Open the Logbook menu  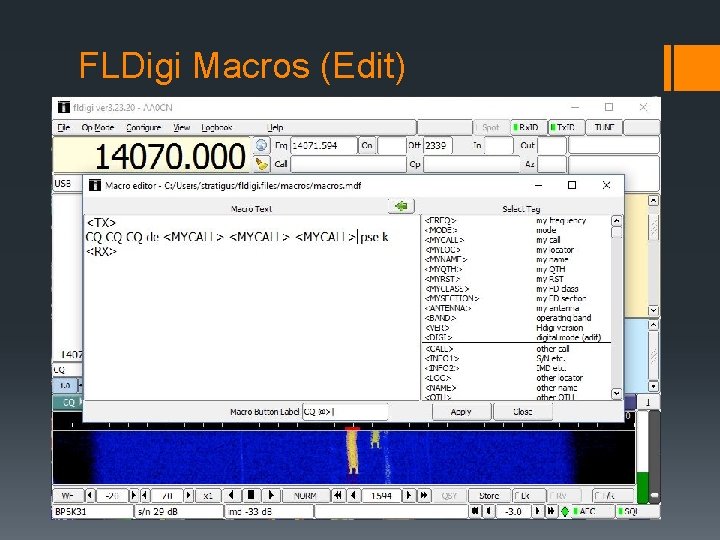[x=217, y=127]
